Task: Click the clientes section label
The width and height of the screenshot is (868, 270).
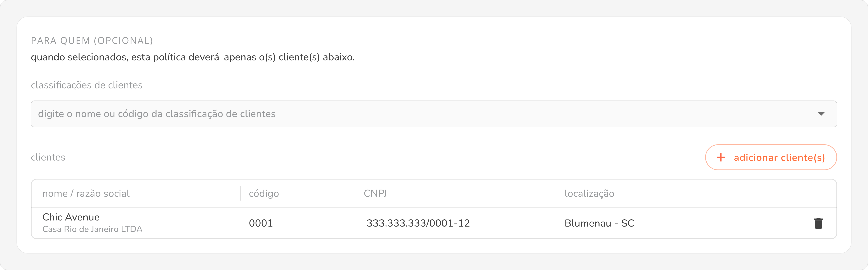Action: [48, 157]
